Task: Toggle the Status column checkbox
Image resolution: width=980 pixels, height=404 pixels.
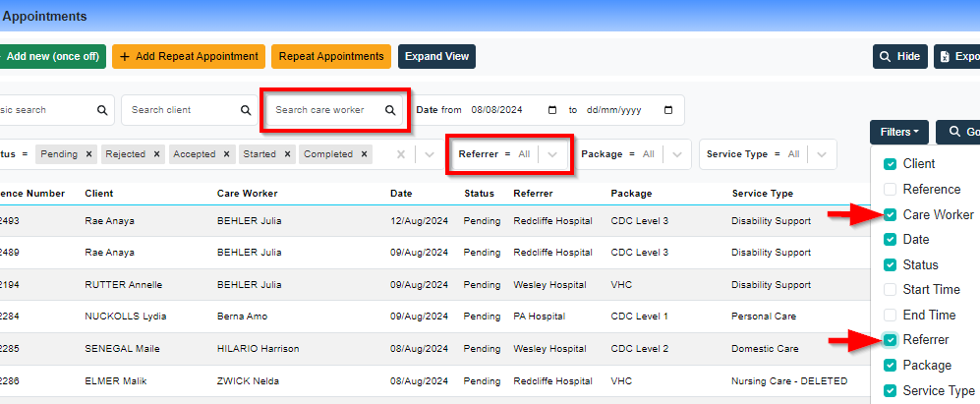Action: (x=890, y=264)
